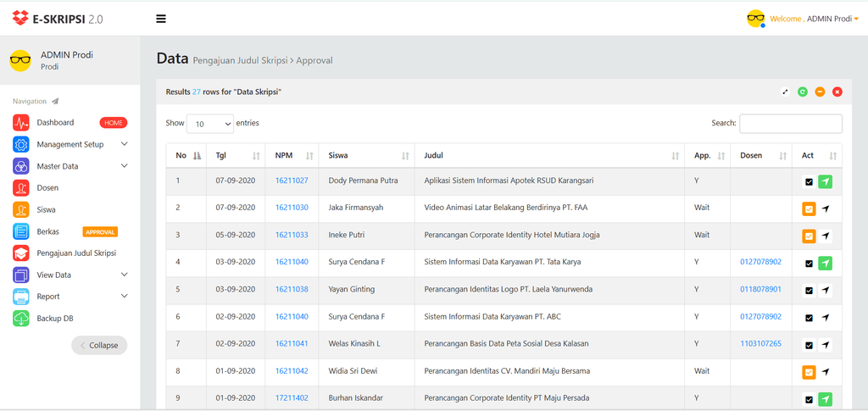Open the Show entries count dropdown

(210, 124)
